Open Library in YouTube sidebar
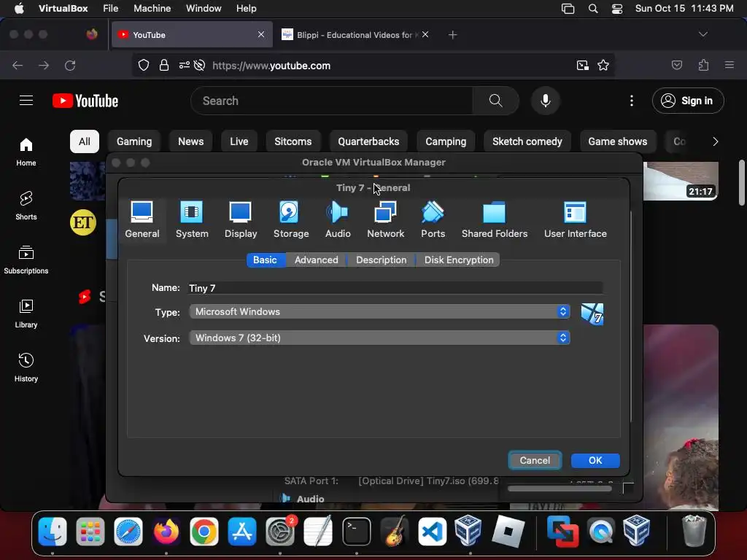This screenshot has height=560, width=747. click(x=26, y=314)
